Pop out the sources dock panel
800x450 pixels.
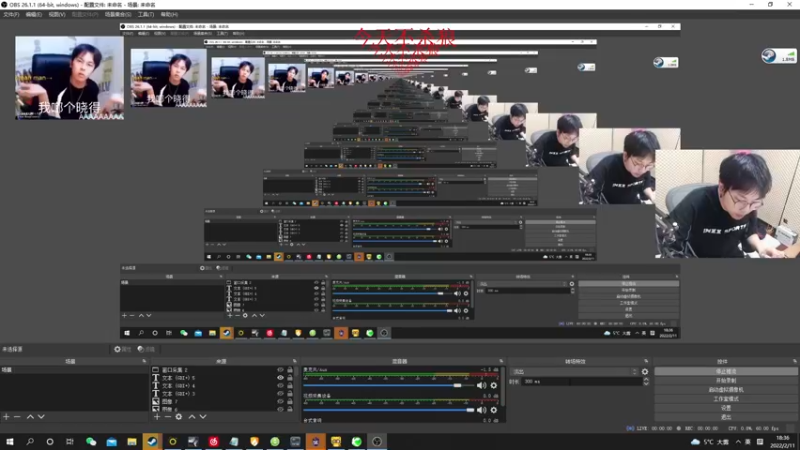294,361
